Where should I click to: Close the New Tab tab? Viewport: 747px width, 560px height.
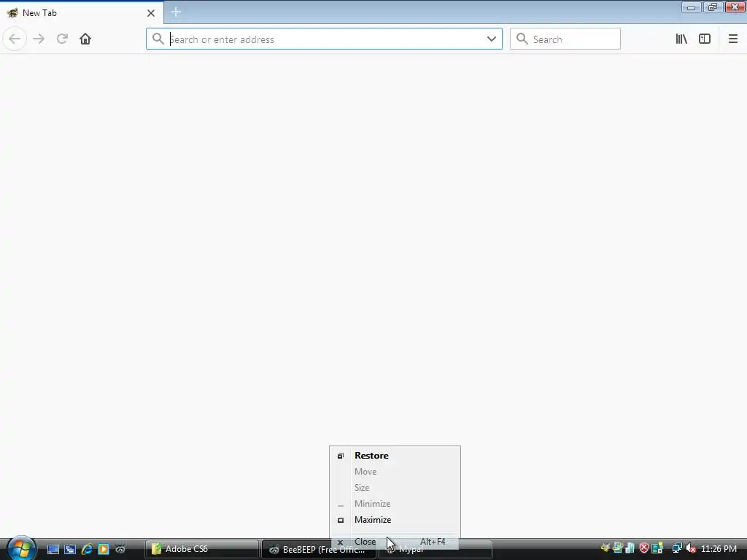[151, 13]
